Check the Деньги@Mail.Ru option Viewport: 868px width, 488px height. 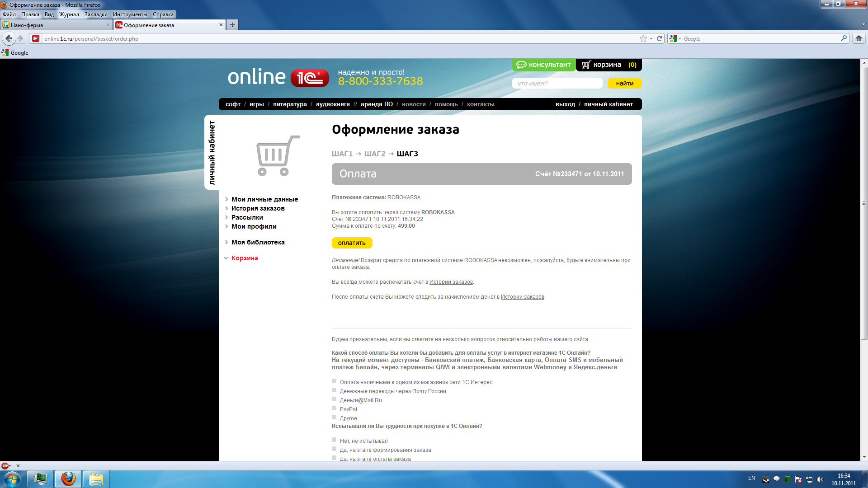click(334, 399)
